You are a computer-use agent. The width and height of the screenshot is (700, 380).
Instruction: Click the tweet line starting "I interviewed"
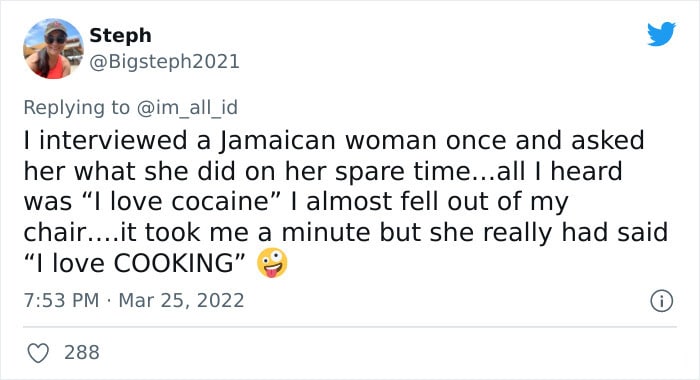coord(334,140)
